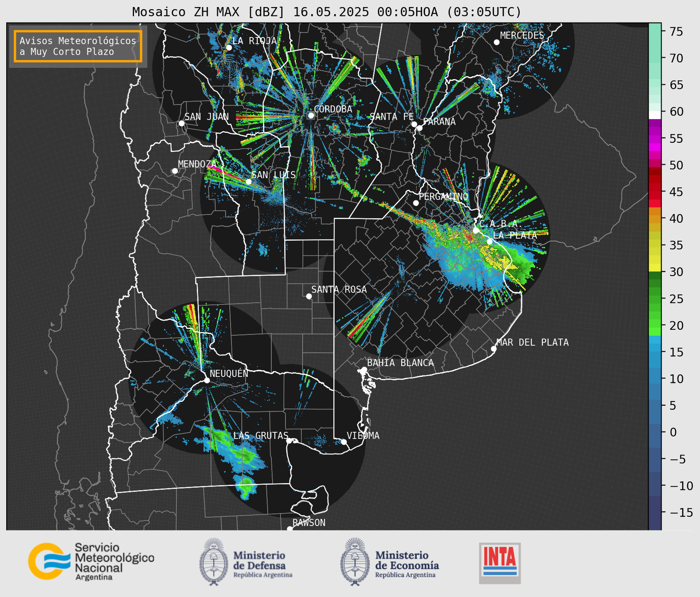The image size is (700, 597).
Task: Select the NEUQUÉN city label
Action: (x=229, y=373)
